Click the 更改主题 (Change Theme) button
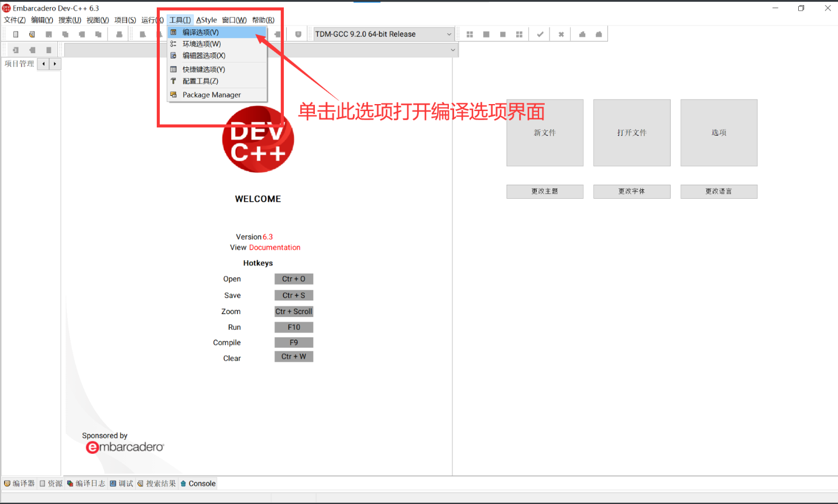838x504 pixels. click(544, 191)
